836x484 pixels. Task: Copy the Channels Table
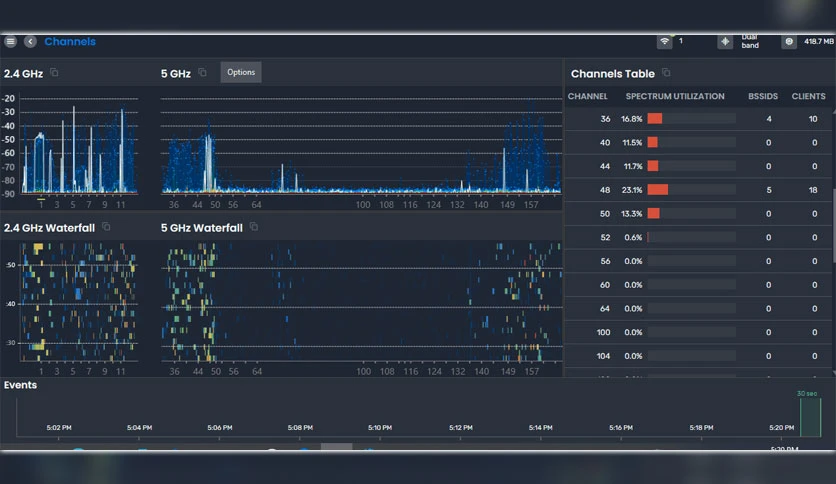[x=666, y=72]
